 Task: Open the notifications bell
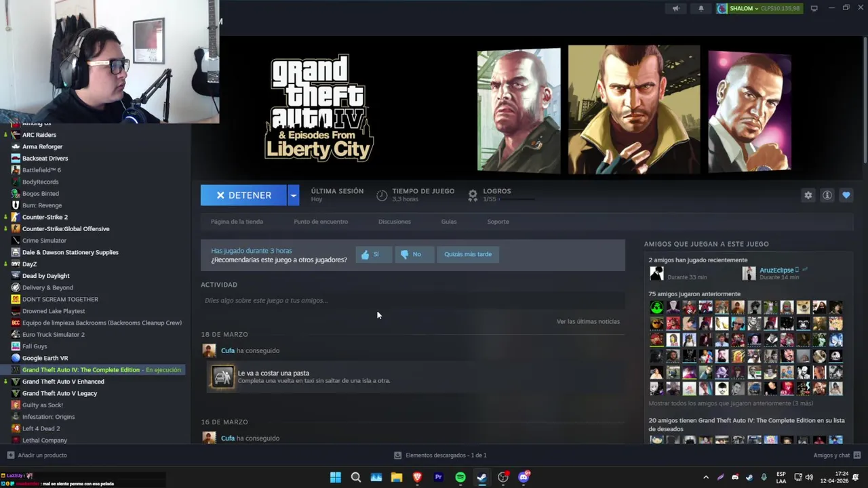pos(701,8)
